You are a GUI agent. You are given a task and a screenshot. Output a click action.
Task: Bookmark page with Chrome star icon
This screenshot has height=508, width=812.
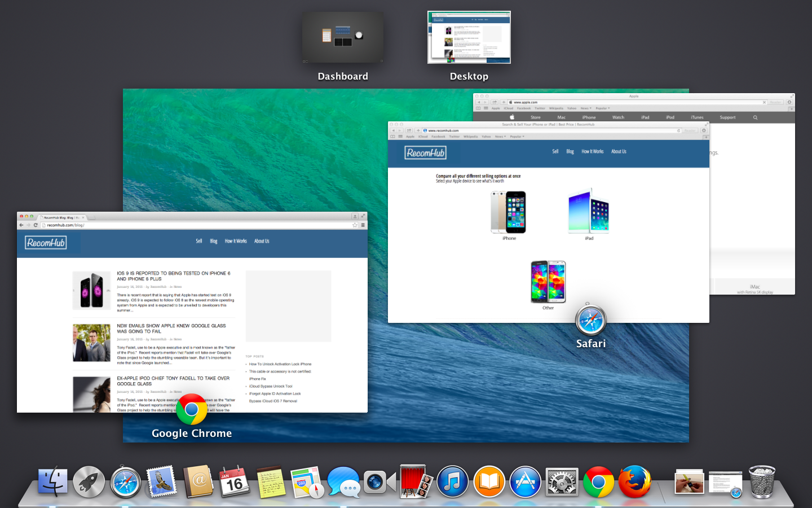[355, 225]
